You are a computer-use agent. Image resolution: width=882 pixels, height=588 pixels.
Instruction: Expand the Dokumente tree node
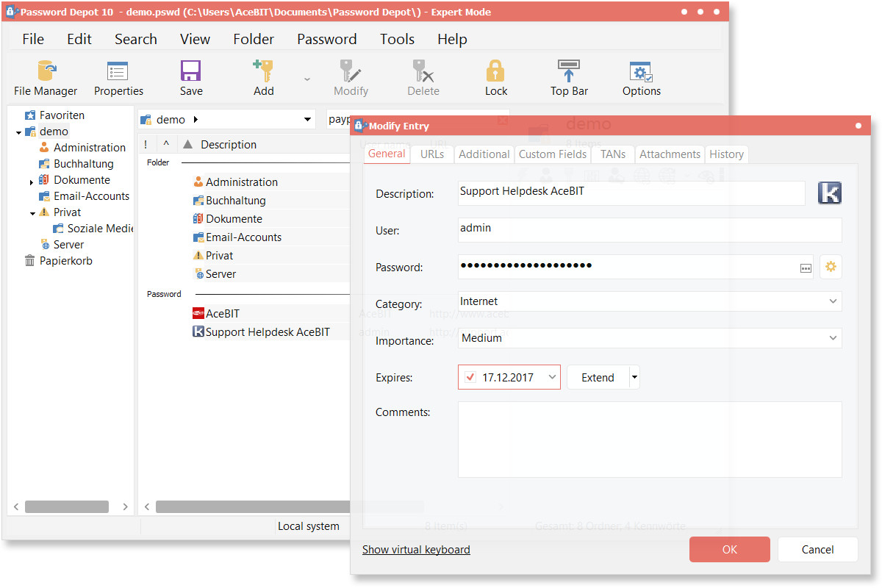(32, 182)
